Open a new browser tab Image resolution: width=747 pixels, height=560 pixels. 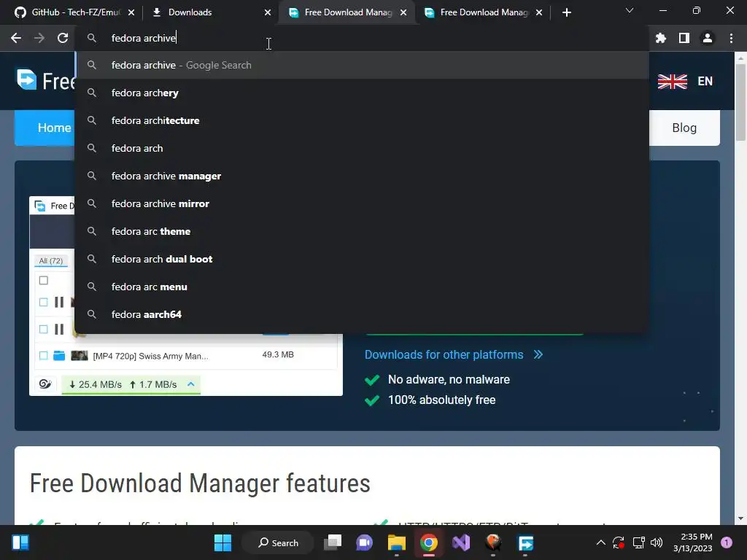[x=566, y=12]
